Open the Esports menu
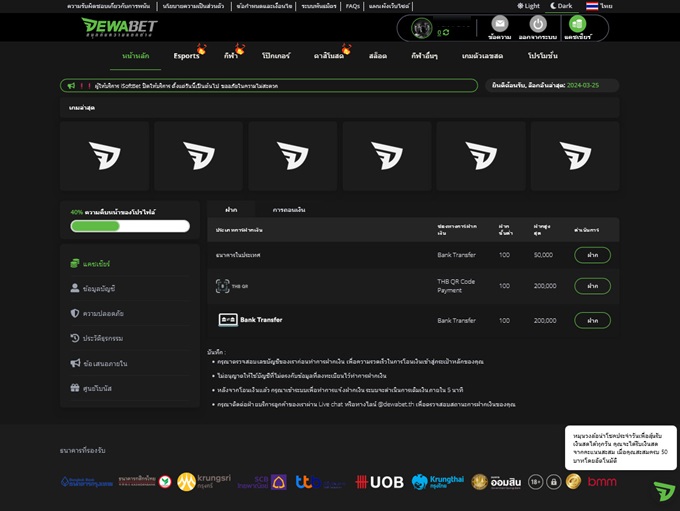This screenshot has width=680, height=511. (187, 56)
